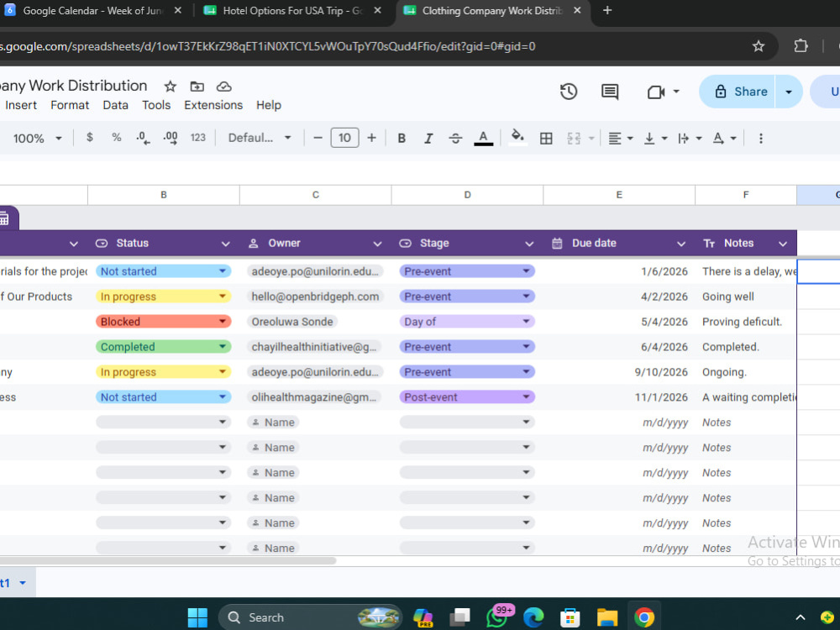Open the Data menu

[x=115, y=105]
